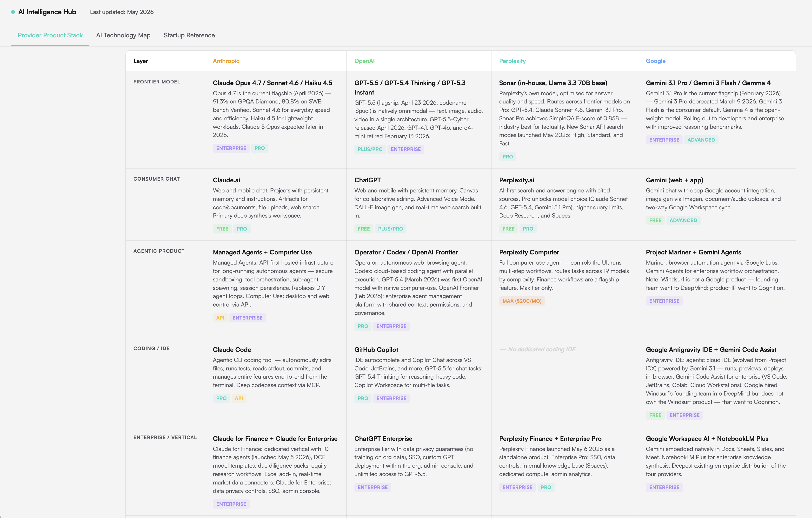Click the Perplexity Computer heading
The width and height of the screenshot is (812, 518).
tap(529, 252)
